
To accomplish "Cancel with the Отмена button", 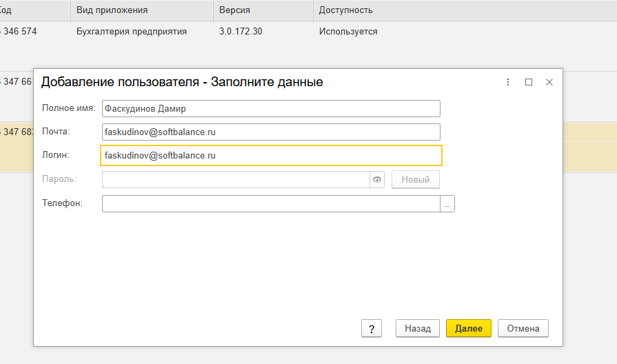I will point(523,328).
